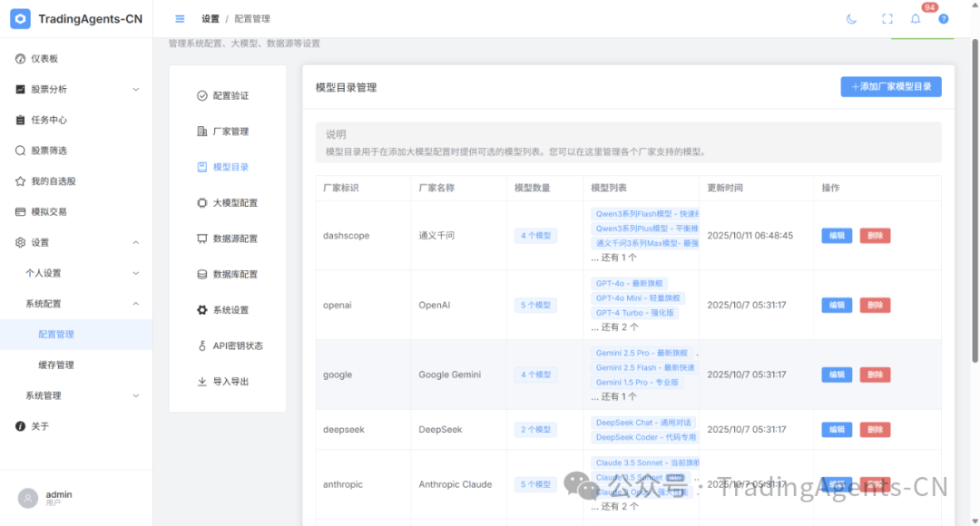Click the page vertical scrollbar

coord(974,181)
